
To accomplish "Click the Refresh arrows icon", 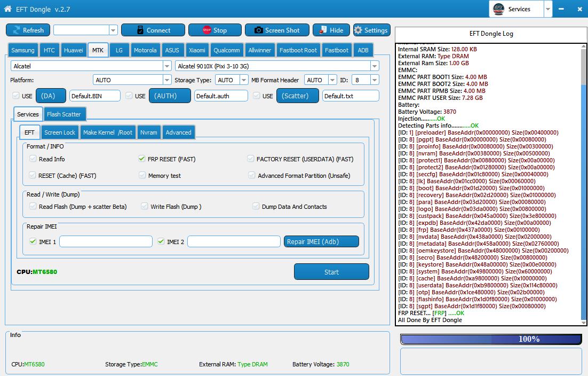I will coord(17,30).
